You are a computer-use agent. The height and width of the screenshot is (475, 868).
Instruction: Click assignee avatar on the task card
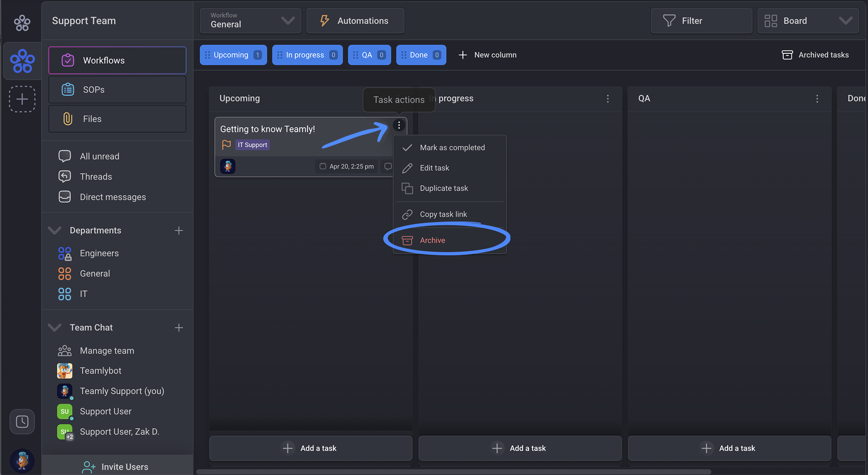[228, 166]
